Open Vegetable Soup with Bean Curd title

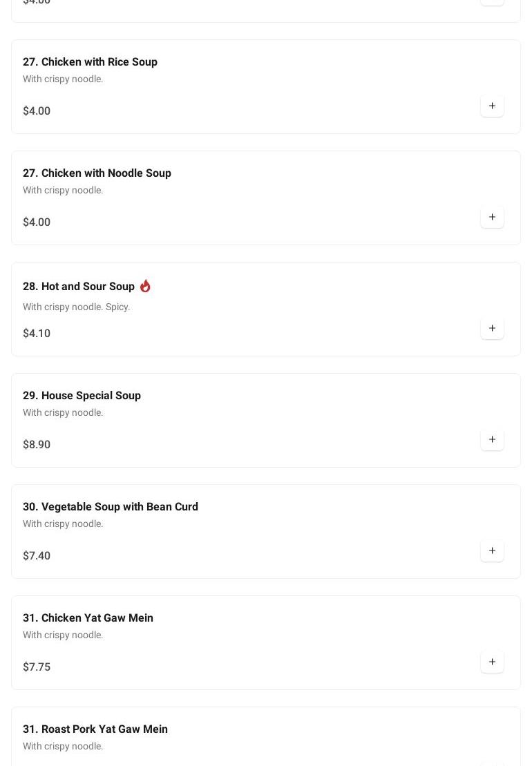[111, 507]
